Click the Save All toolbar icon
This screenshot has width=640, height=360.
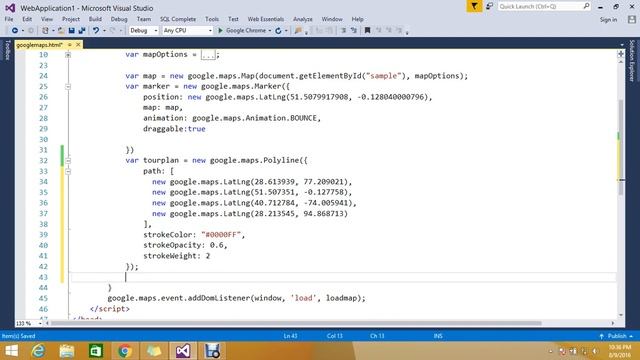82,31
